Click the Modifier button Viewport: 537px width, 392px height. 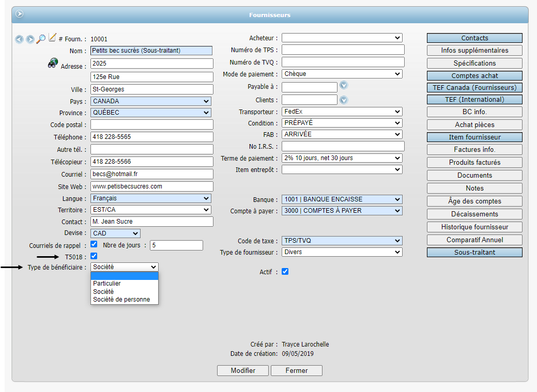tap(243, 371)
